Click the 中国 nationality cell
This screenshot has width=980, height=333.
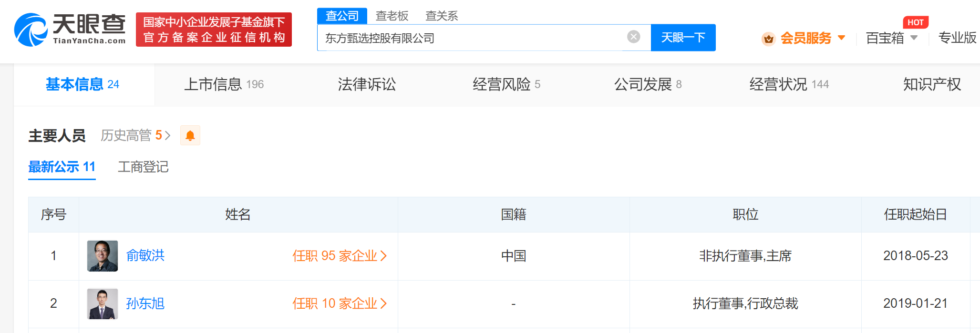(x=514, y=256)
